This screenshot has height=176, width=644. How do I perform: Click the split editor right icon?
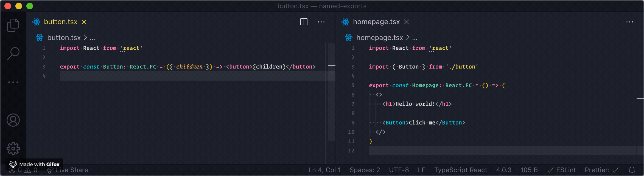[304, 22]
